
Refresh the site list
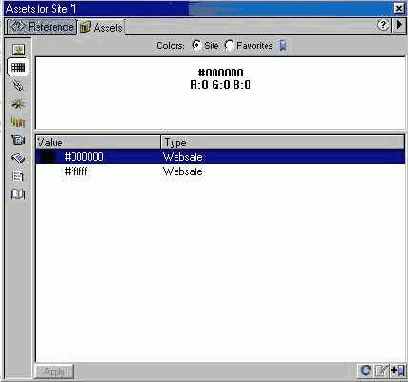tap(366, 371)
